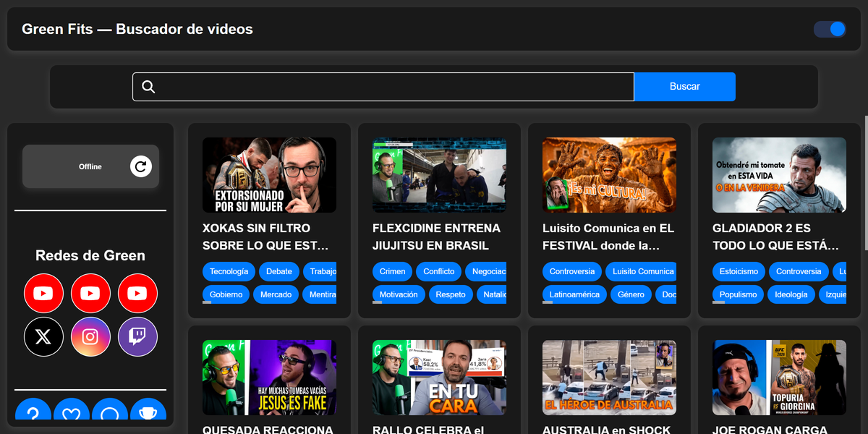
Task: Select the Estoicismo tag
Action: point(739,272)
